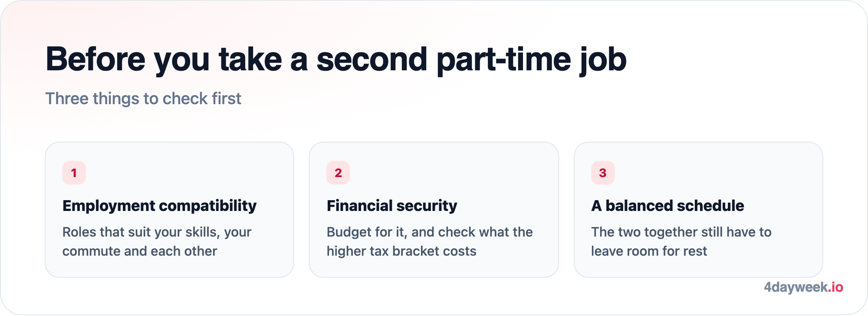Click the main title about second part-time job
The image size is (868, 316).
click(x=336, y=59)
